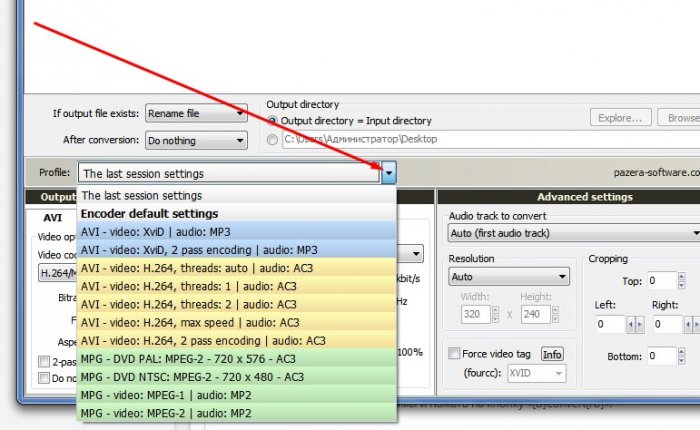Screen dimensions: 700x430
Task: Click the Info button beside Force video tag
Action: point(552,354)
